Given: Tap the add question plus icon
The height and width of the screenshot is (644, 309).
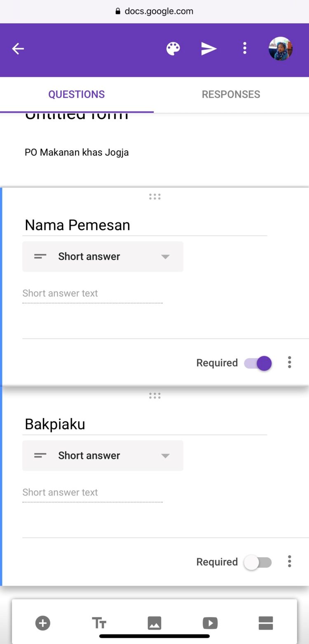Looking at the screenshot, I should 43,623.
